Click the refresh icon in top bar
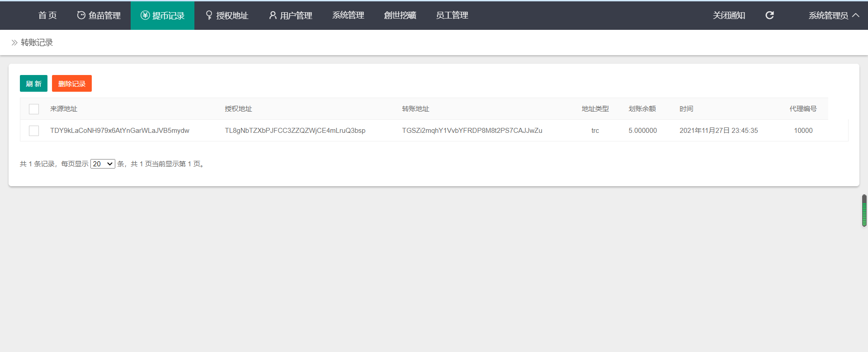 (x=769, y=15)
